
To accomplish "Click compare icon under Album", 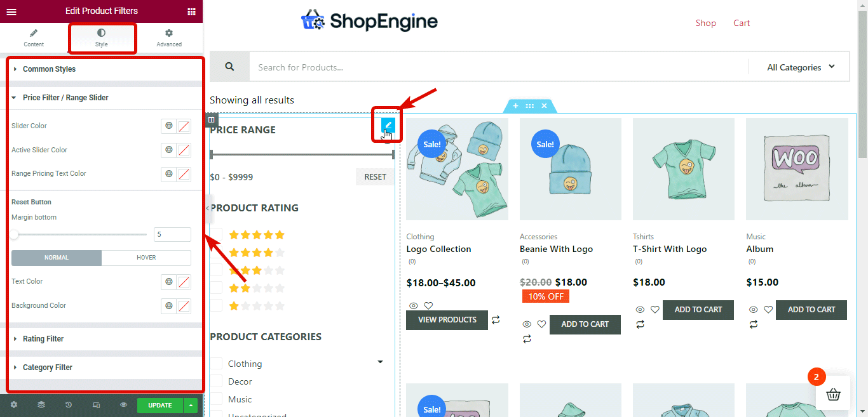I will (x=753, y=324).
